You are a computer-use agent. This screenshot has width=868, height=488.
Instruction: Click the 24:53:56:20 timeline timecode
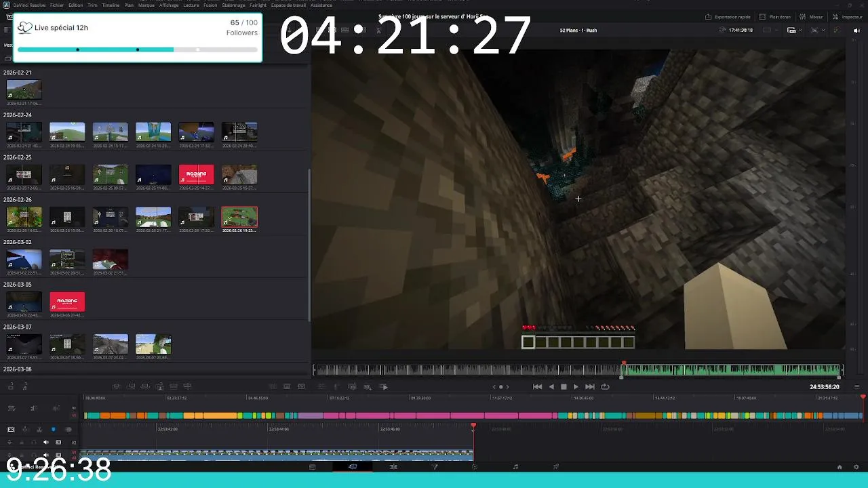824,386
